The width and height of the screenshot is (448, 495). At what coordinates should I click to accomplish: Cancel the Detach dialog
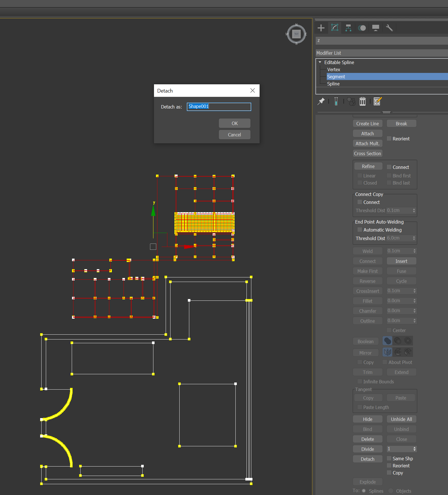(x=235, y=135)
